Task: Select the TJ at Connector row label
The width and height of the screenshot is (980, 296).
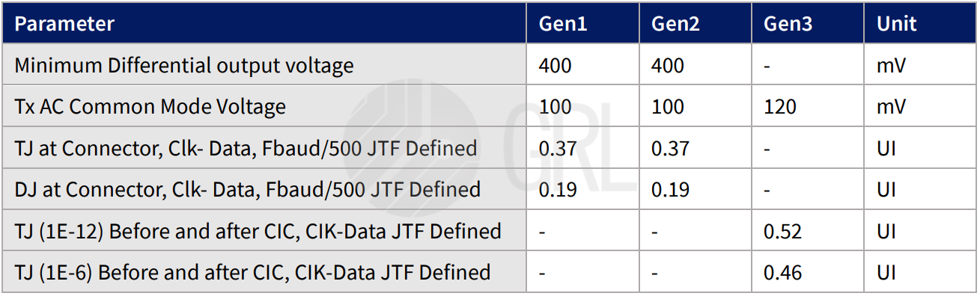Action: click(246, 148)
